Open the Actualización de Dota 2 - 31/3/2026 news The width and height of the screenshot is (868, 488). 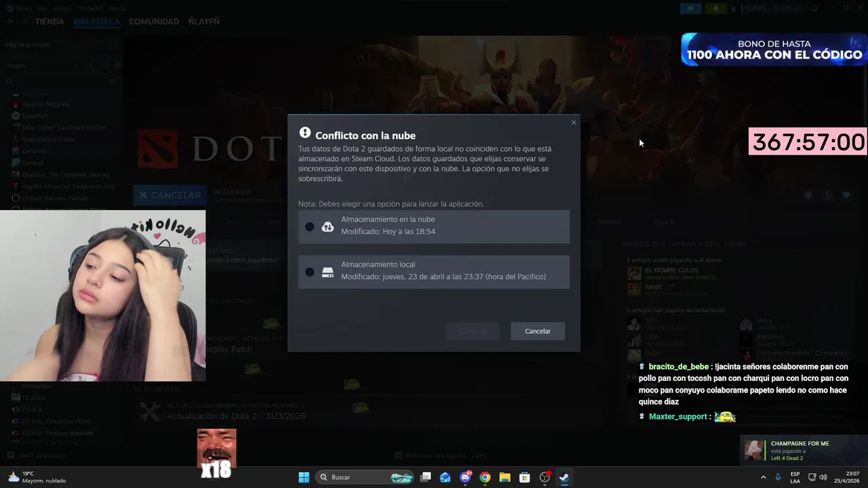pyautogui.click(x=236, y=416)
